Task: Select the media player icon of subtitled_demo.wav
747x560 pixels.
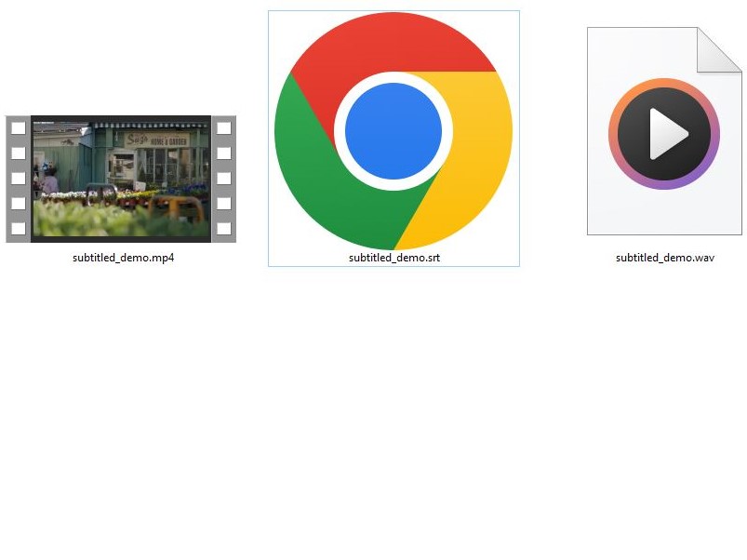Action: pos(664,131)
